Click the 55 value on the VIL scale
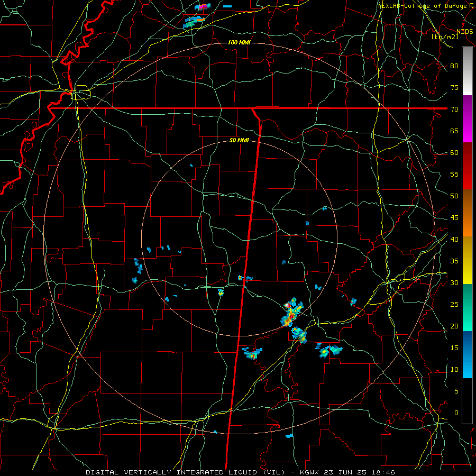 coord(454,174)
